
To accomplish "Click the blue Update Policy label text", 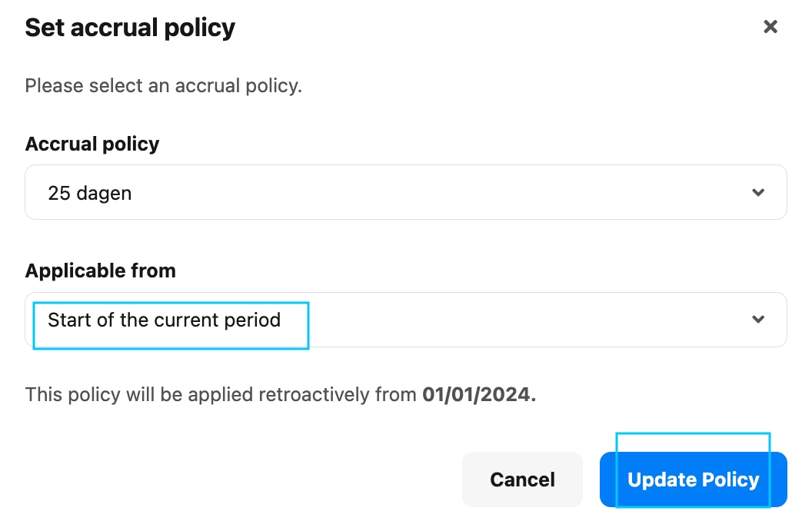I will (694, 480).
